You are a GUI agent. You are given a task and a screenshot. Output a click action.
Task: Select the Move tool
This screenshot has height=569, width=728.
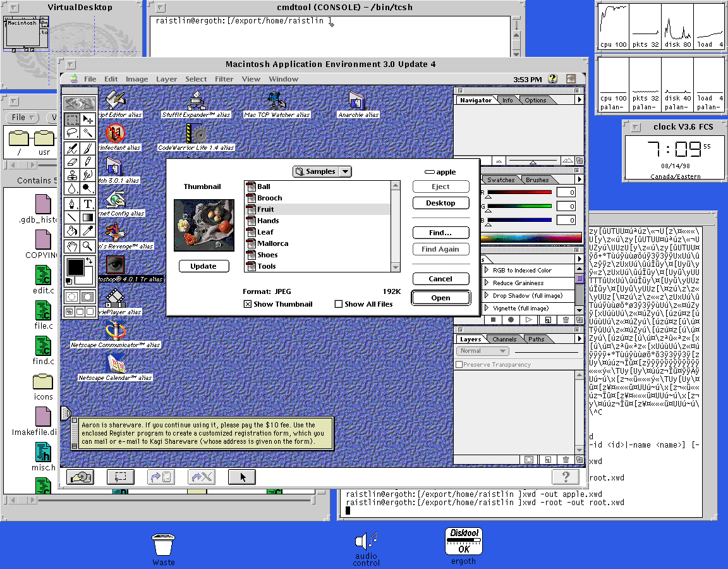tap(88, 119)
